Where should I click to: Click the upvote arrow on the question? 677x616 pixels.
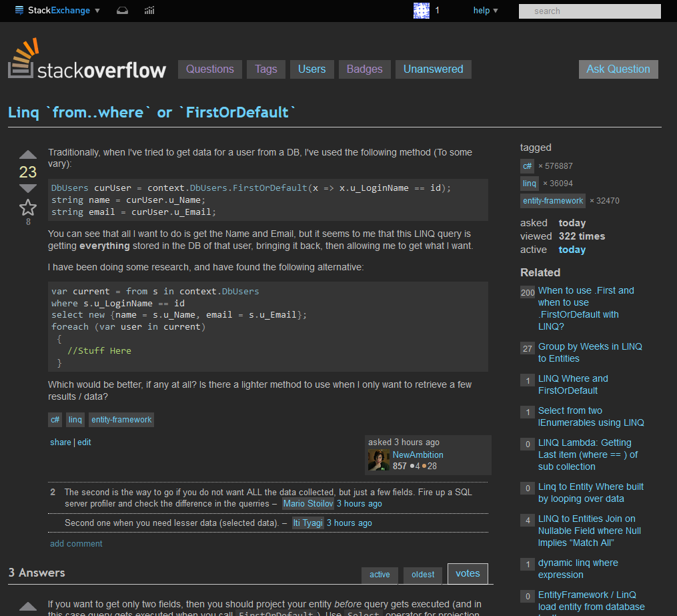(27, 154)
